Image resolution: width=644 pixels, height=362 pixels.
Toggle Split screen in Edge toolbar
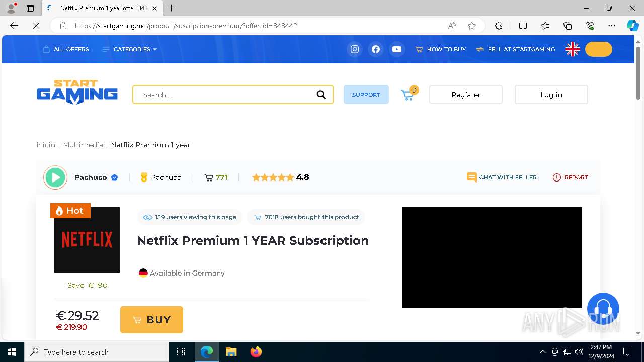click(x=523, y=26)
